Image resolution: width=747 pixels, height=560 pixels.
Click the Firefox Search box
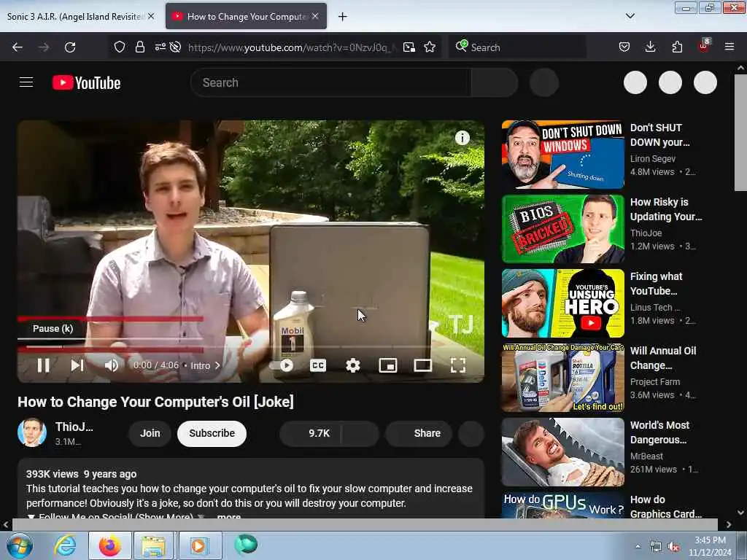point(518,47)
